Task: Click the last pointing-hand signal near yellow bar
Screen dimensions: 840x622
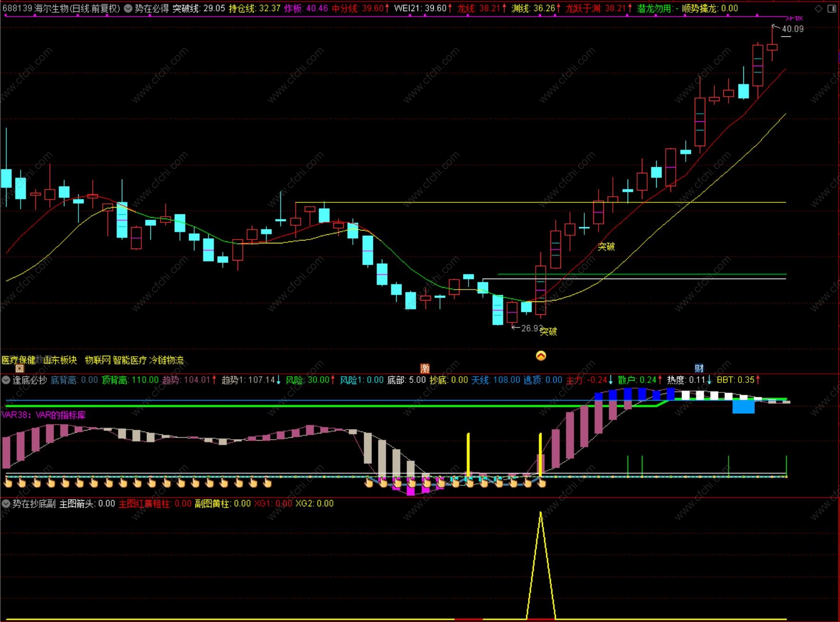Action: click(541, 483)
